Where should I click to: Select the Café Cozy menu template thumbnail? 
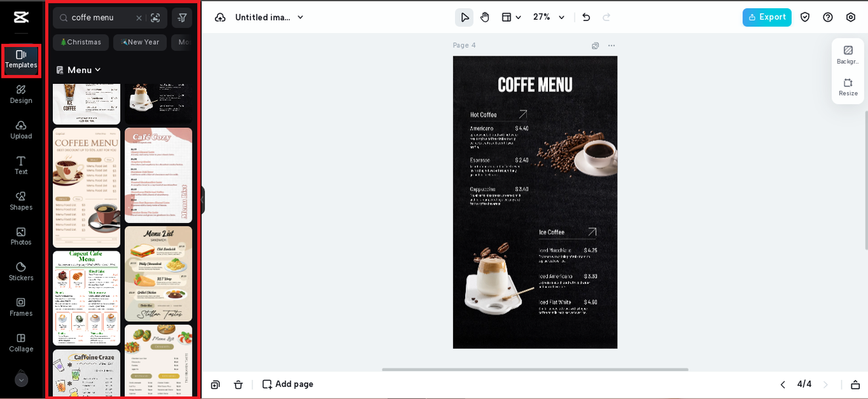click(x=158, y=175)
